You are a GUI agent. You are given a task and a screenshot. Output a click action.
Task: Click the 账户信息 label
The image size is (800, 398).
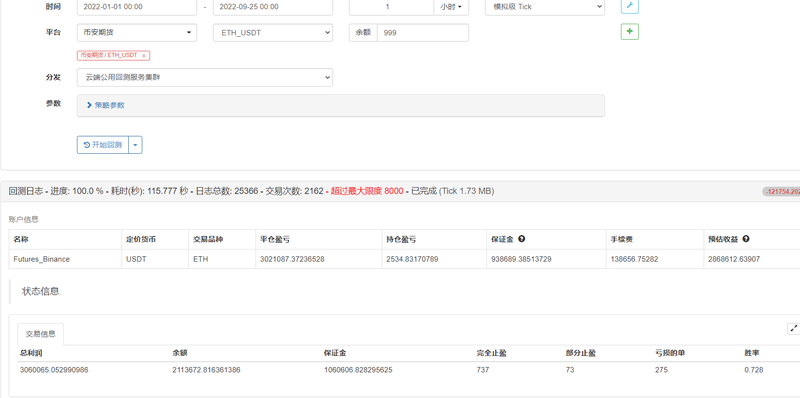click(23, 219)
